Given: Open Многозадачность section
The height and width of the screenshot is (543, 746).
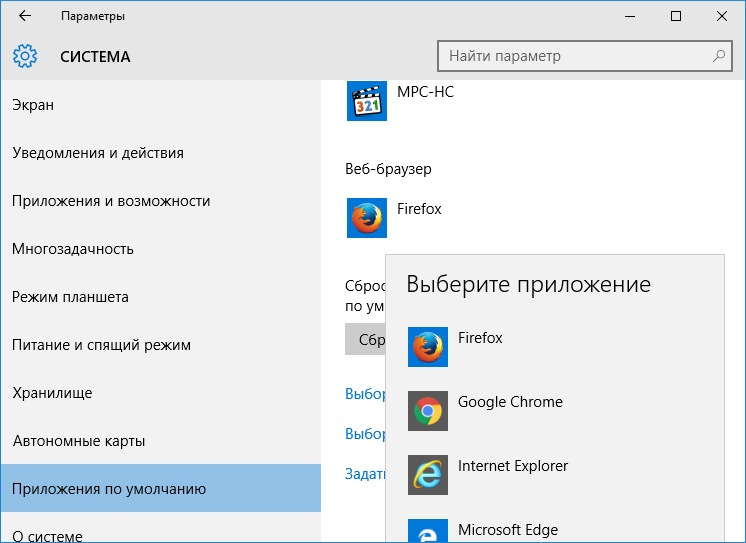Looking at the screenshot, I should point(161,249).
